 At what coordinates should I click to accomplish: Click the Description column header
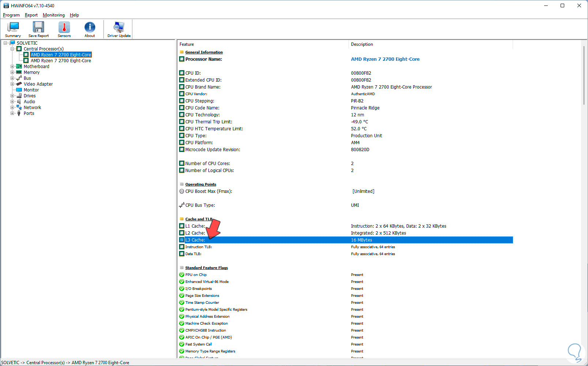pos(430,44)
